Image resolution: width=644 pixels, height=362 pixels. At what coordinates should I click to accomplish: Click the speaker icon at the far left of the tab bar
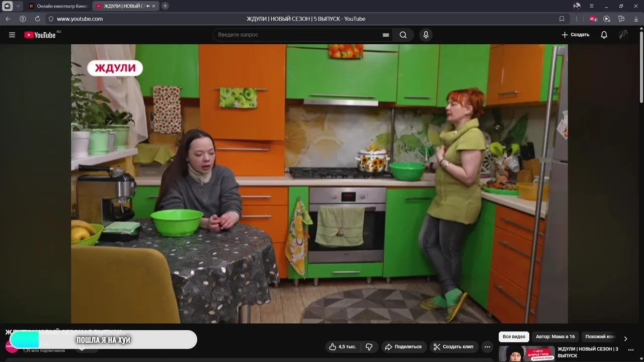click(7, 6)
